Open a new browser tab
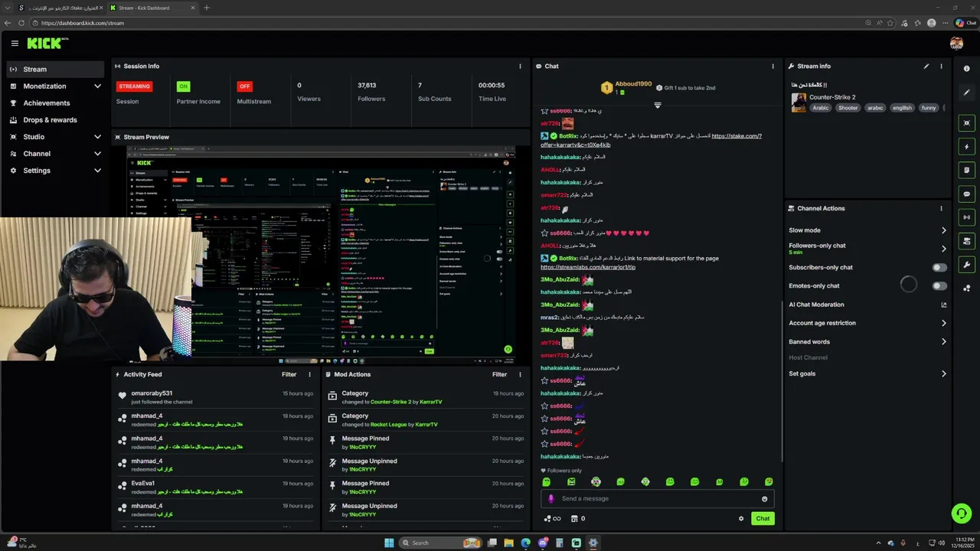 (x=206, y=8)
